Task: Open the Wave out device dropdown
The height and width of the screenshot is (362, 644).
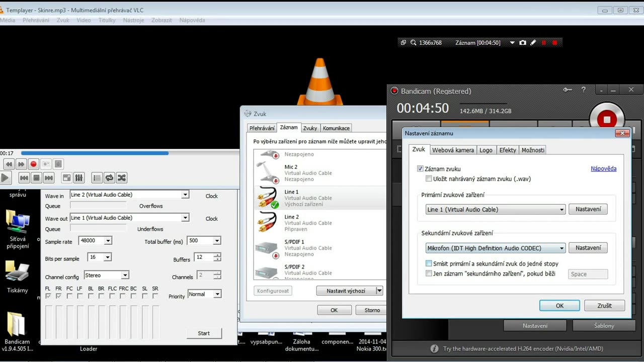Action: click(x=185, y=218)
